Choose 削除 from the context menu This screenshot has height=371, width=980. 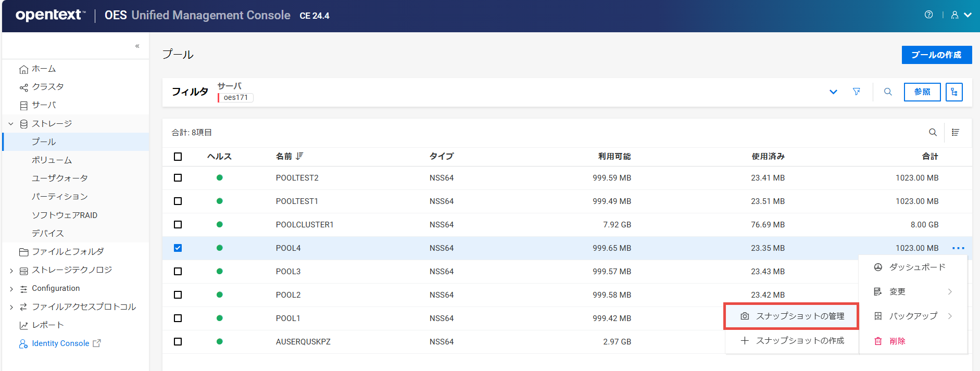click(x=897, y=341)
